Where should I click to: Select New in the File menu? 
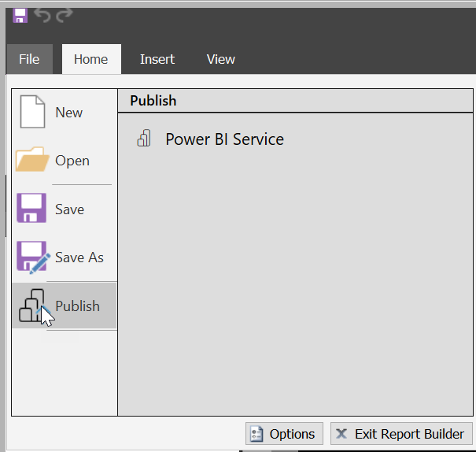pos(65,113)
